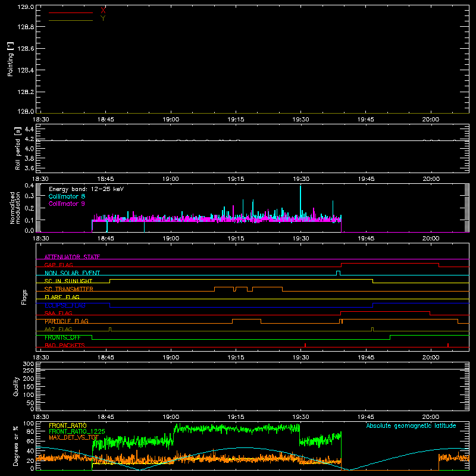
Task: Click the blue ECLIPSE_FLAG label
Action: tap(65, 305)
